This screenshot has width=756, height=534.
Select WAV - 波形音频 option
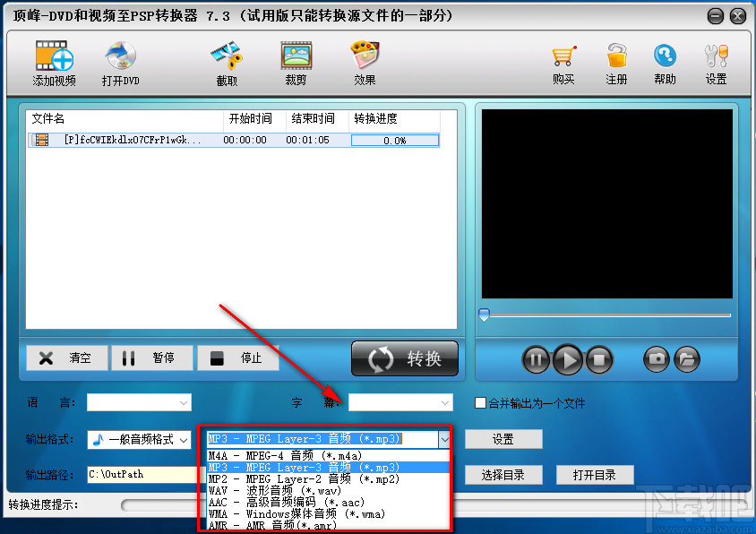[x=328, y=491]
